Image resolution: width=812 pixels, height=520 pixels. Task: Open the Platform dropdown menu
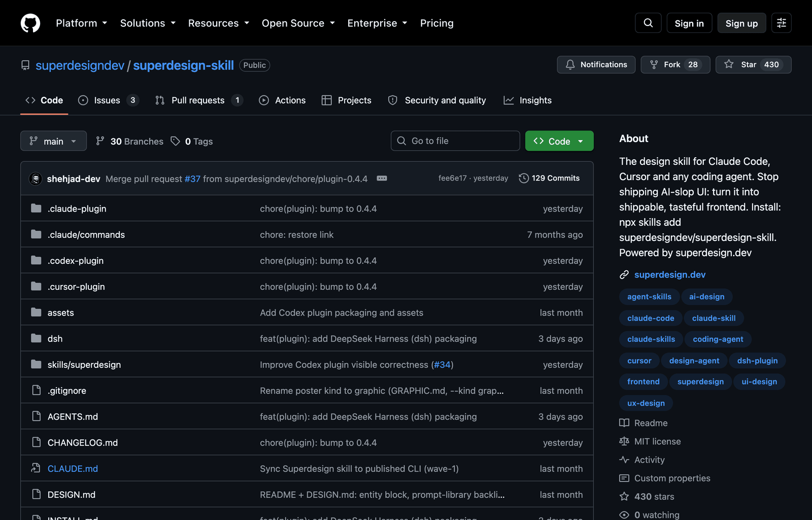tap(81, 23)
